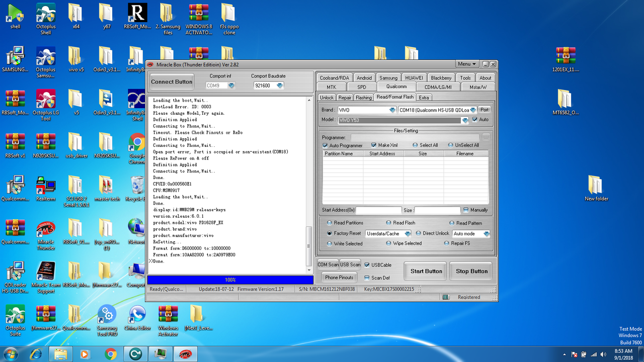Screen dimensions: 644x362
Task: Open the New folder on desktop
Action: point(596,189)
